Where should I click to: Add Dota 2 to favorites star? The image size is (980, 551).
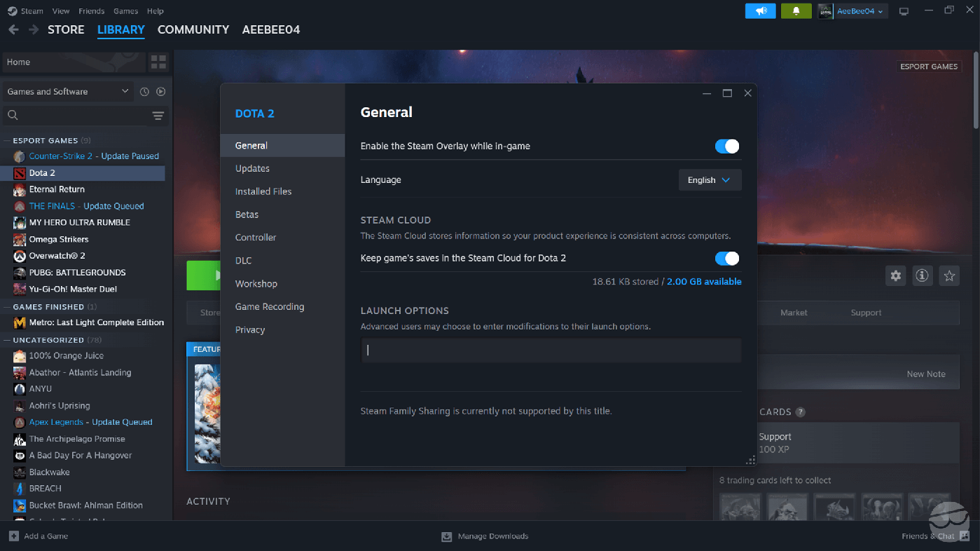[x=949, y=276]
